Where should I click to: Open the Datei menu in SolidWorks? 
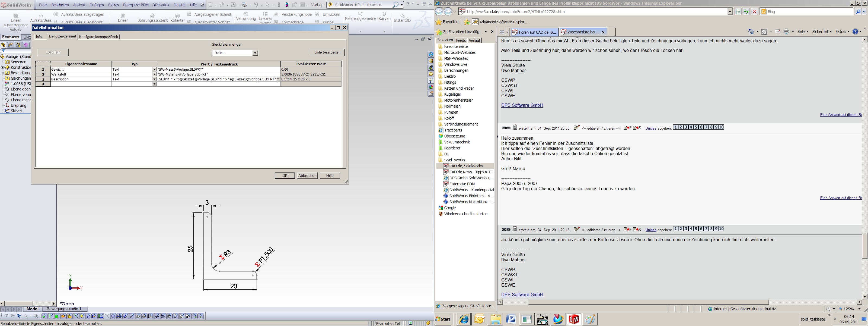(43, 5)
